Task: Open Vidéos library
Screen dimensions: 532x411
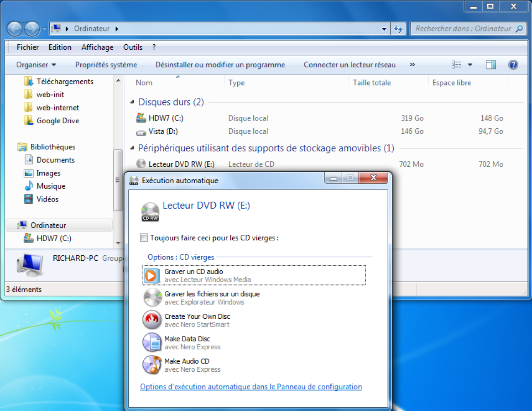Action: pyautogui.click(x=42, y=199)
